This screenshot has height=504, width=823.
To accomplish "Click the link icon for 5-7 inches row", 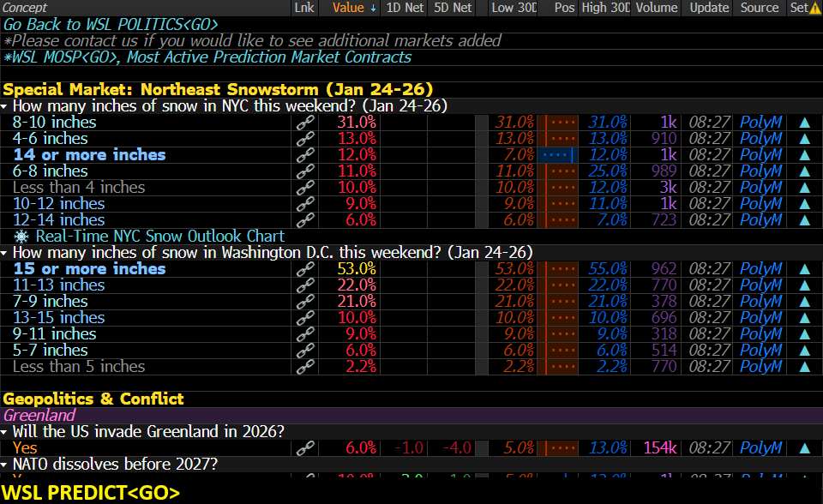I will (x=305, y=351).
